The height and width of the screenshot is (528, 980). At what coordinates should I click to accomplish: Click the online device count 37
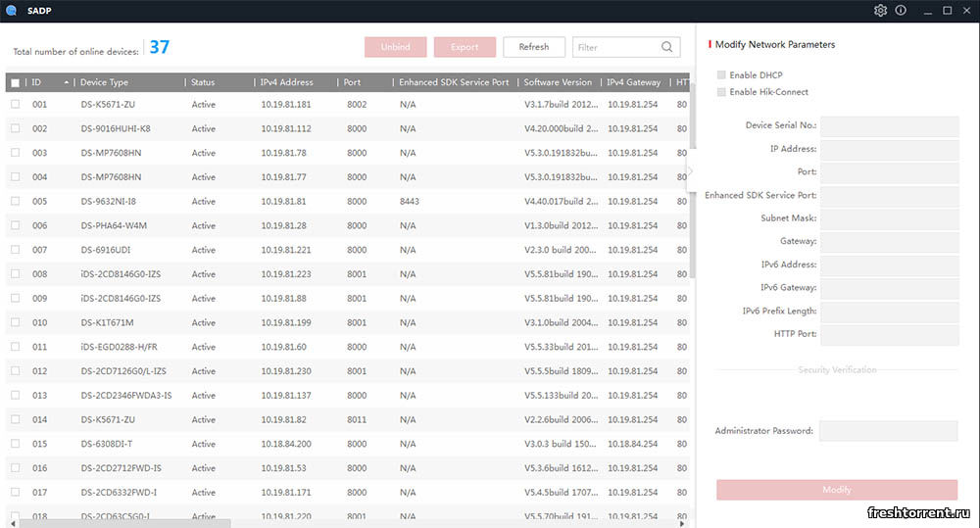point(160,47)
